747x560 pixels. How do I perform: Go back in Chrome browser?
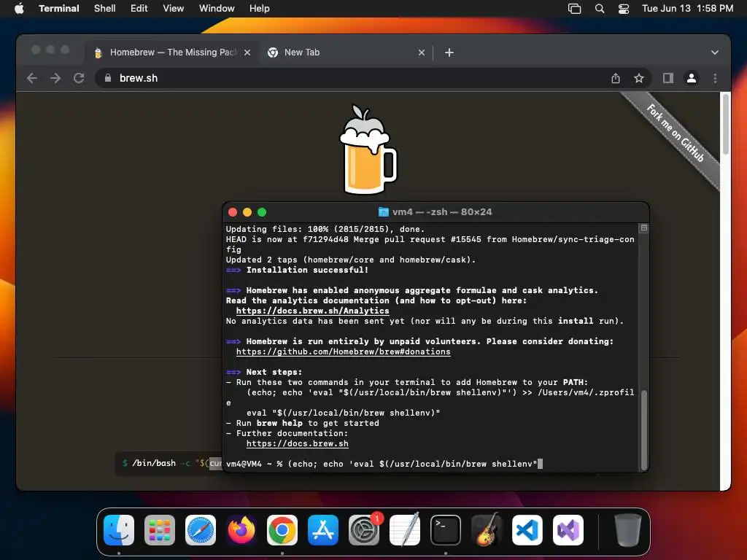[32, 78]
